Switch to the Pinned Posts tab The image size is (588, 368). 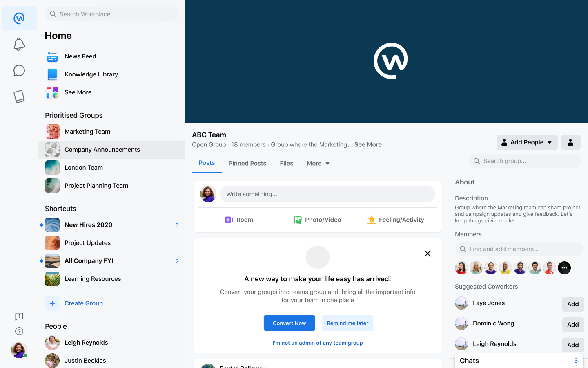click(x=247, y=163)
